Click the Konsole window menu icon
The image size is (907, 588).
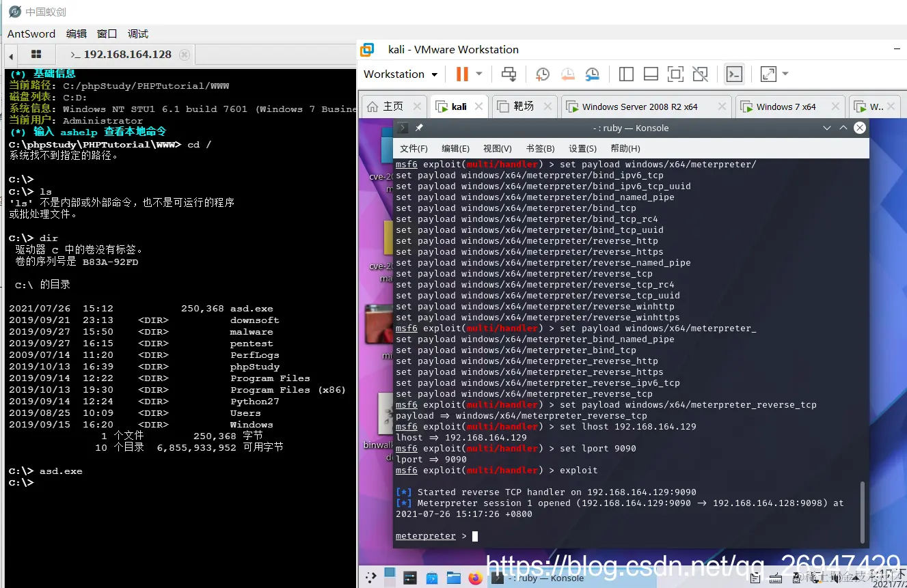pyautogui.click(x=403, y=128)
